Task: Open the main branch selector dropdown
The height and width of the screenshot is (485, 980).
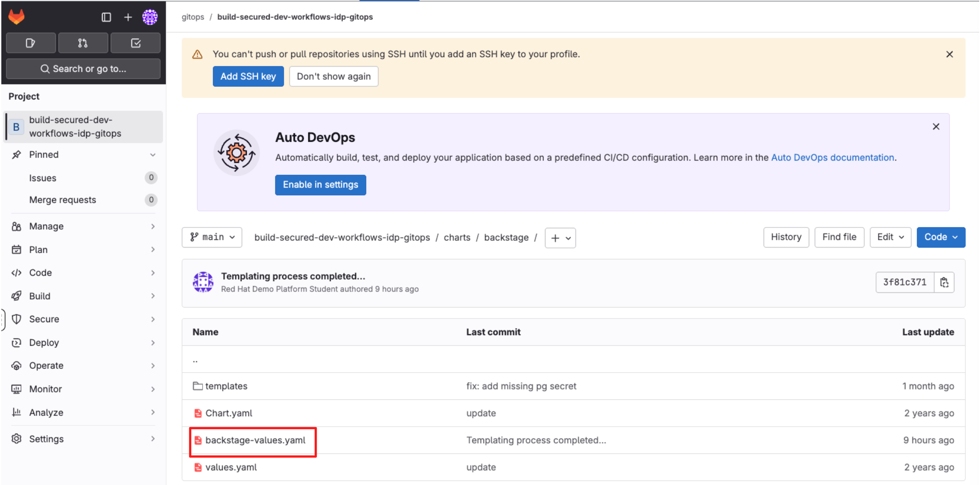Action: click(212, 237)
